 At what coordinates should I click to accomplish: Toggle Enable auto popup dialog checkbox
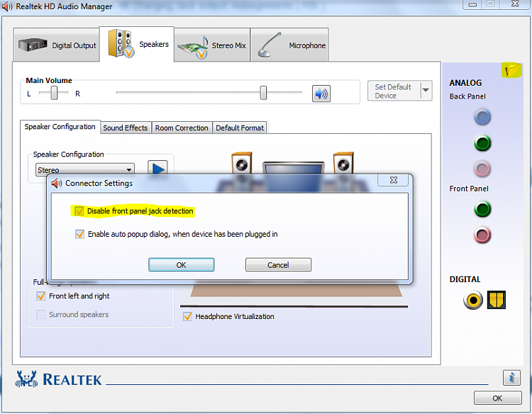(x=79, y=234)
